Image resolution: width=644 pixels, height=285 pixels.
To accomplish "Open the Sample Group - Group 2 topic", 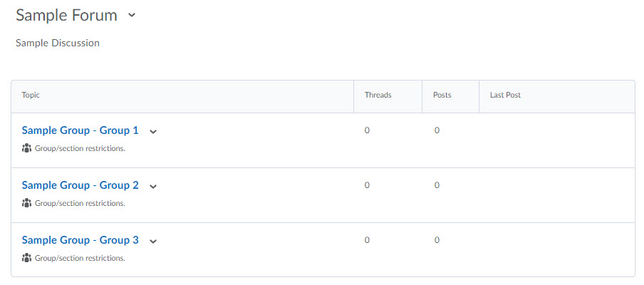I will (x=80, y=185).
